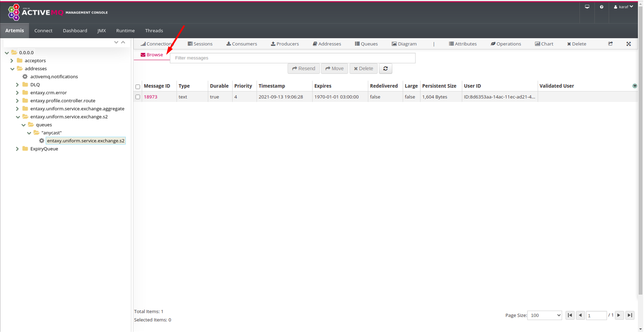Toggle the select-all messages header checkbox

[138, 87]
